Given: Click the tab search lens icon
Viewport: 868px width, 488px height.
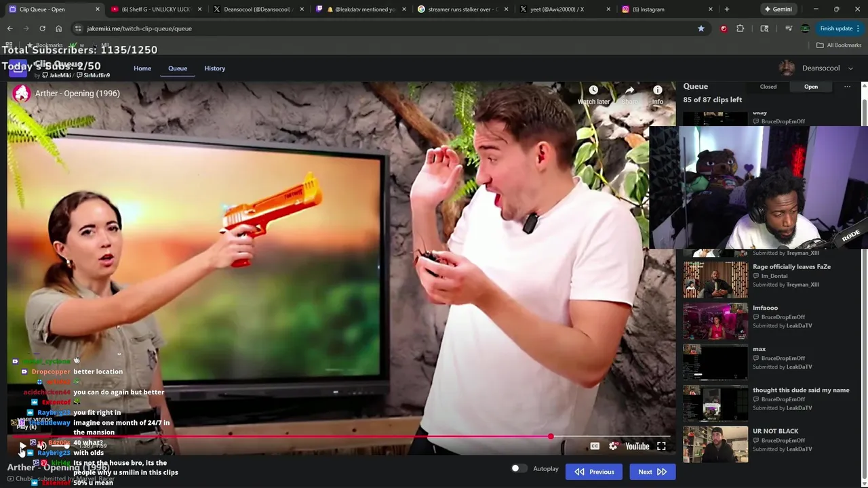Looking at the screenshot, I should (x=764, y=28).
